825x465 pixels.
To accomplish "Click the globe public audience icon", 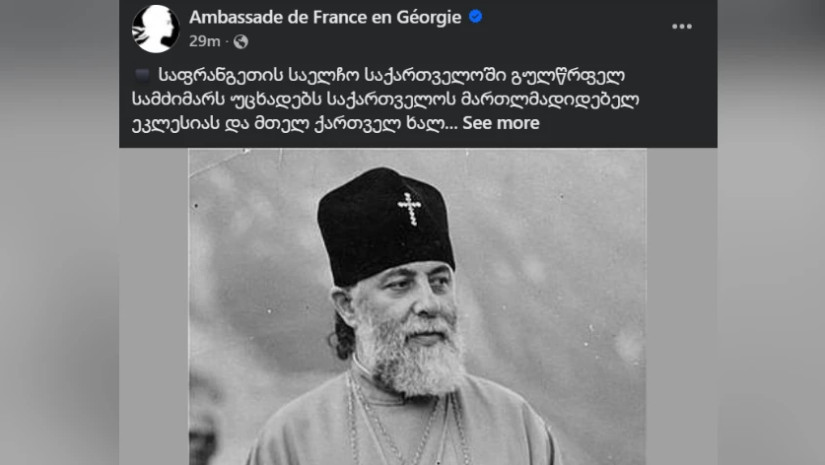I will (x=240, y=42).
